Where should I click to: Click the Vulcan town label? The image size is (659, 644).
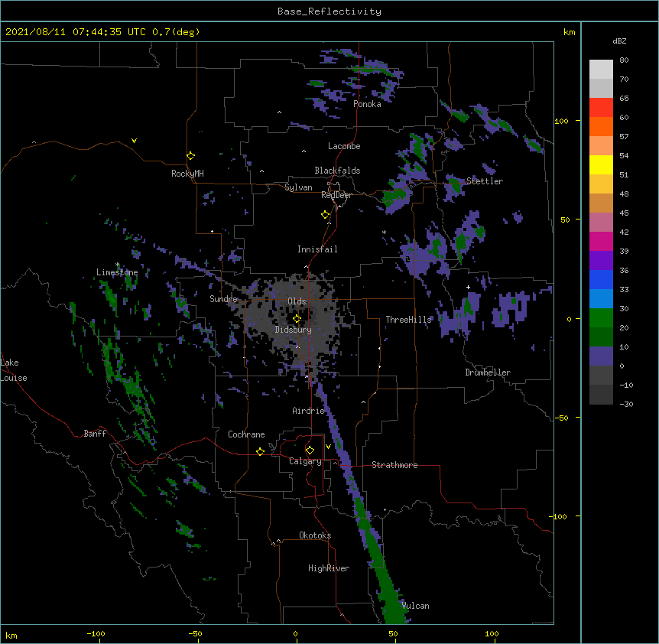(415, 606)
